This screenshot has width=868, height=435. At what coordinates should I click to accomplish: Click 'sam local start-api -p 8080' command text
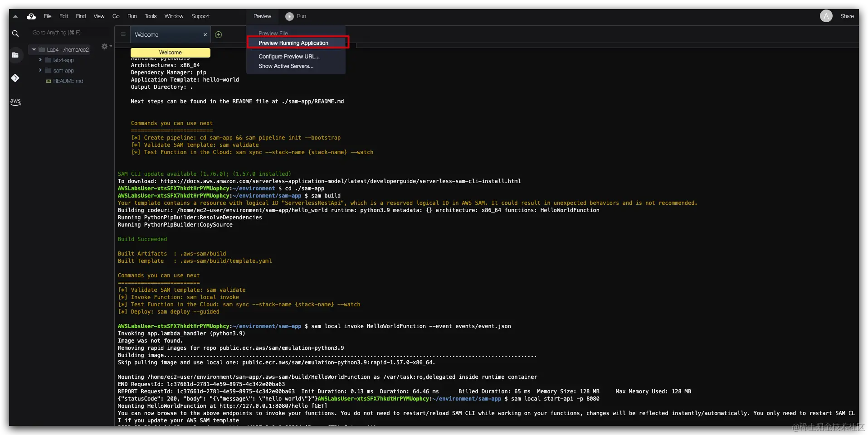[555, 399]
